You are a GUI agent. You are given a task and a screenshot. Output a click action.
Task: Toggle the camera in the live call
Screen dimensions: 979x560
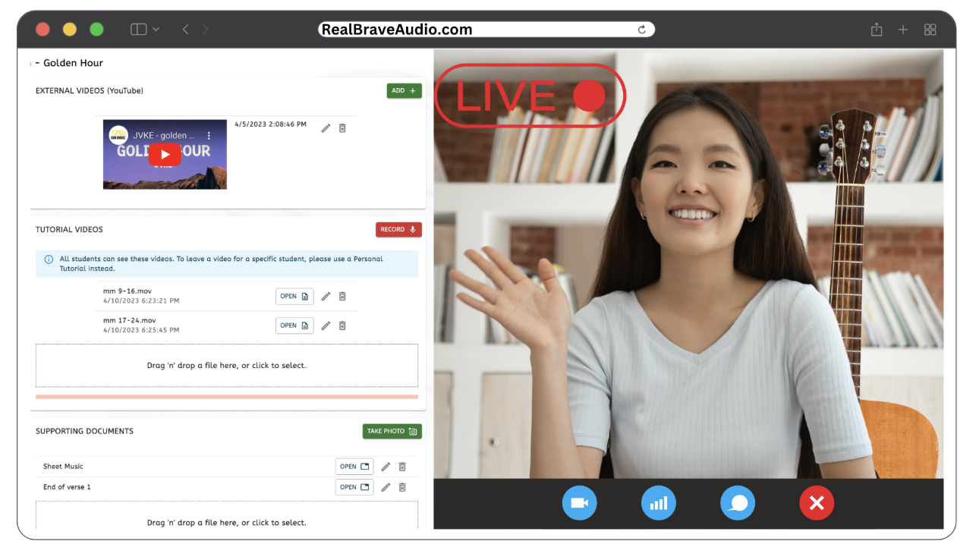(x=579, y=502)
